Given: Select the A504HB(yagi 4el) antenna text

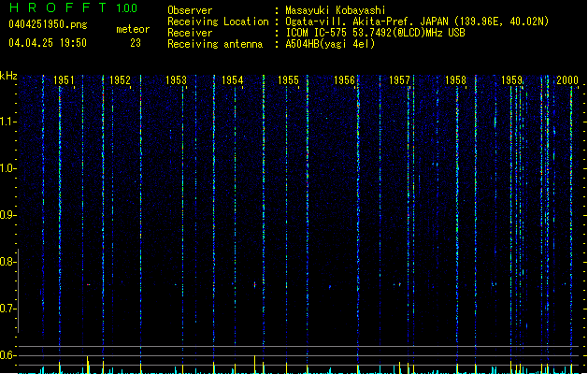Looking at the screenshot, I should 330,44.
